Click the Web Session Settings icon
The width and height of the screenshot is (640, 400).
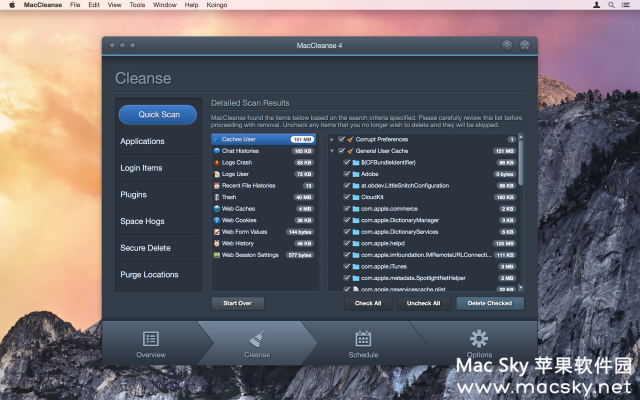click(x=217, y=255)
